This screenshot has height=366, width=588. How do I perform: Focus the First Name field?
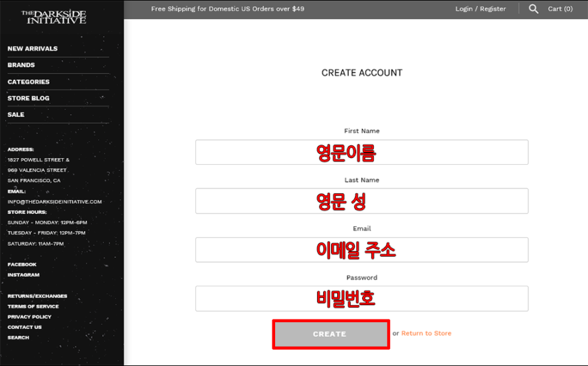click(x=362, y=152)
